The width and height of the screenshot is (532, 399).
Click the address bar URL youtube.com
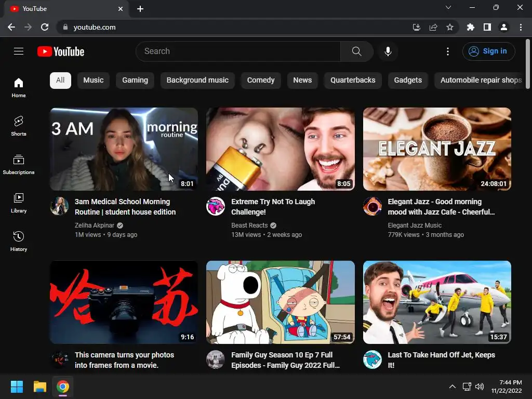[95, 27]
